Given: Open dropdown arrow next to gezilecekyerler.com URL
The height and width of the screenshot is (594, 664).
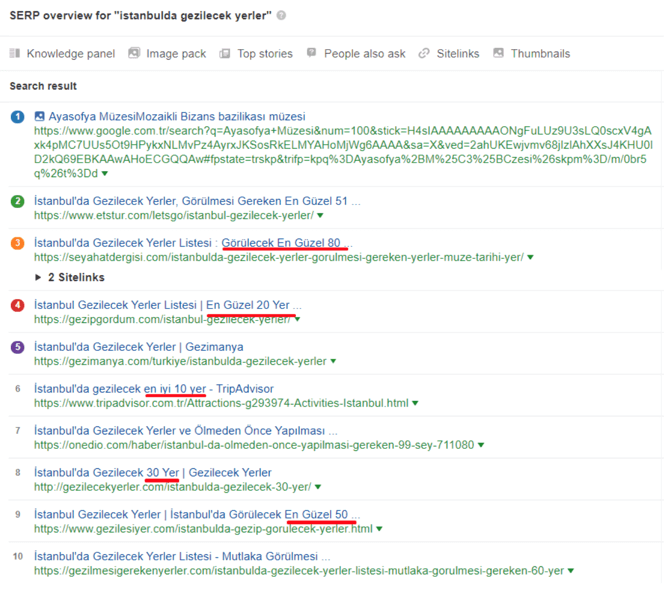Looking at the screenshot, I should point(318,487).
